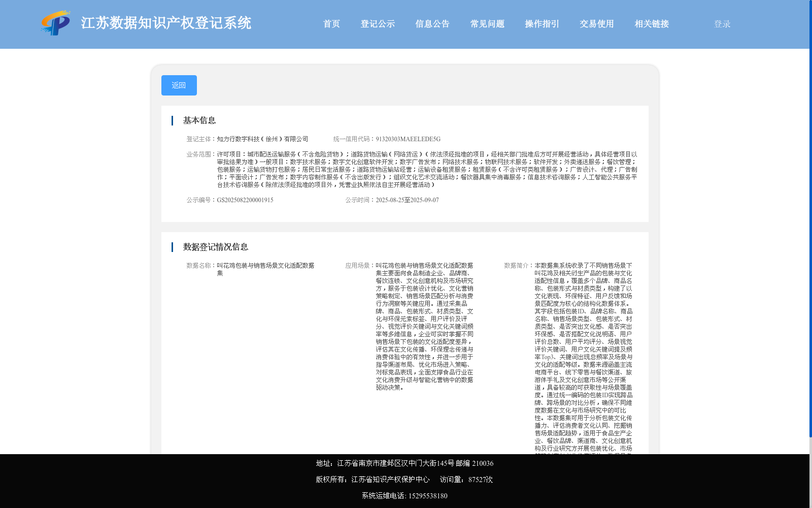
Task: Click the blue 返回 button
Action: 179,85
